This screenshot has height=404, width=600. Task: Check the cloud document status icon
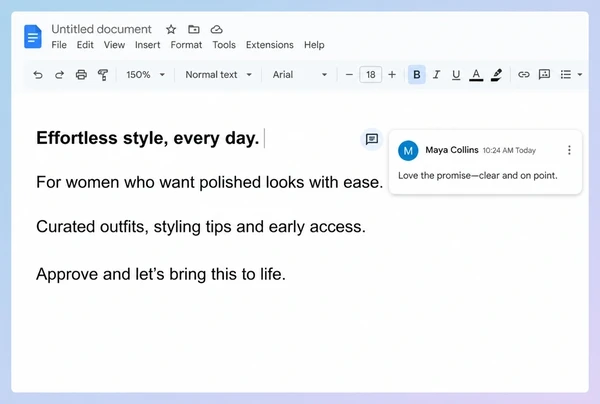click(x=217, y=29)
